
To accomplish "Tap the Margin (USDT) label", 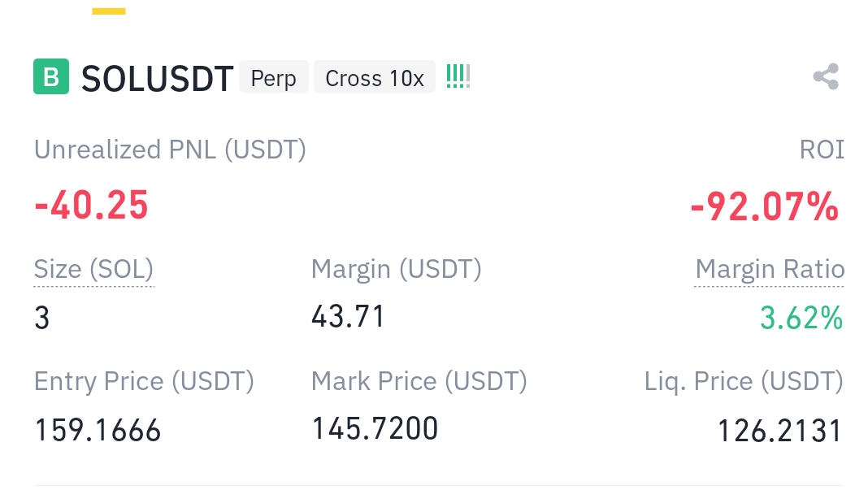I will coord(397,270).
